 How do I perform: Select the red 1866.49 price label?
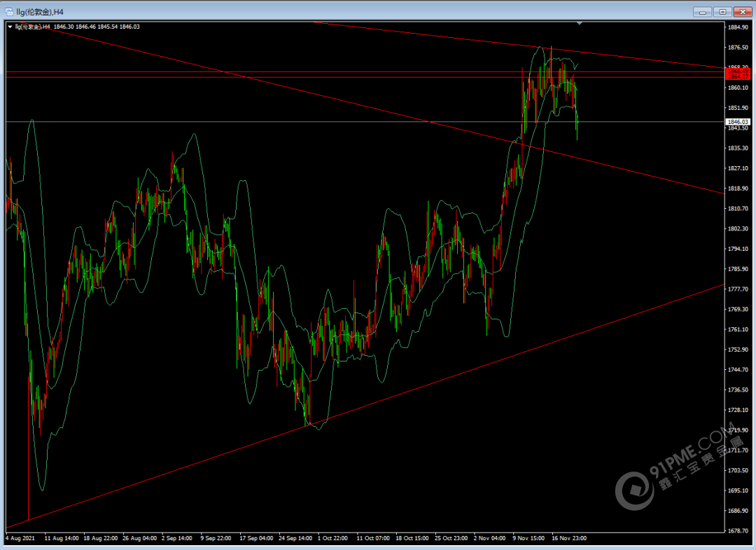pos(737,71)
